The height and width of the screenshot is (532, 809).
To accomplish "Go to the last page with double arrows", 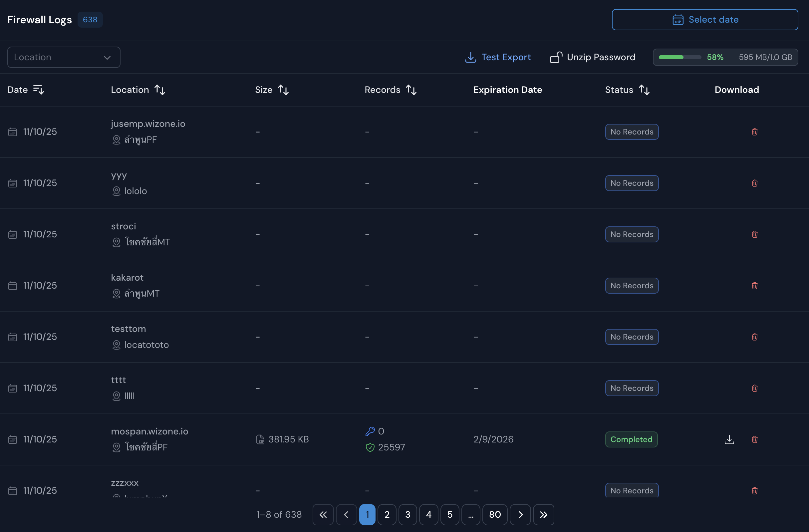I will [543, 515].
